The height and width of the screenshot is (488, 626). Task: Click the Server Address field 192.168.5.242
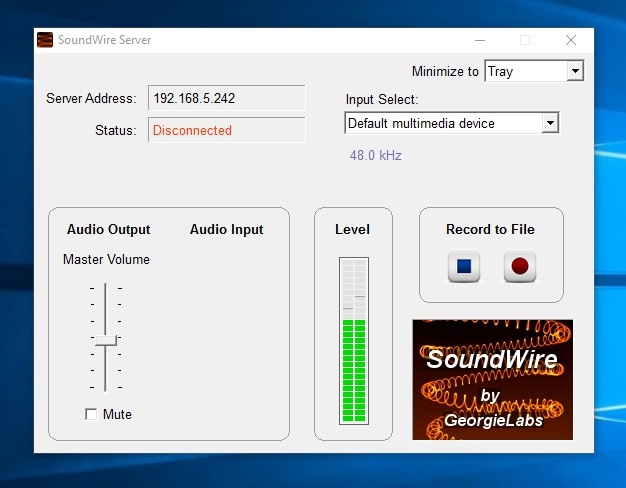coord(226,98)
